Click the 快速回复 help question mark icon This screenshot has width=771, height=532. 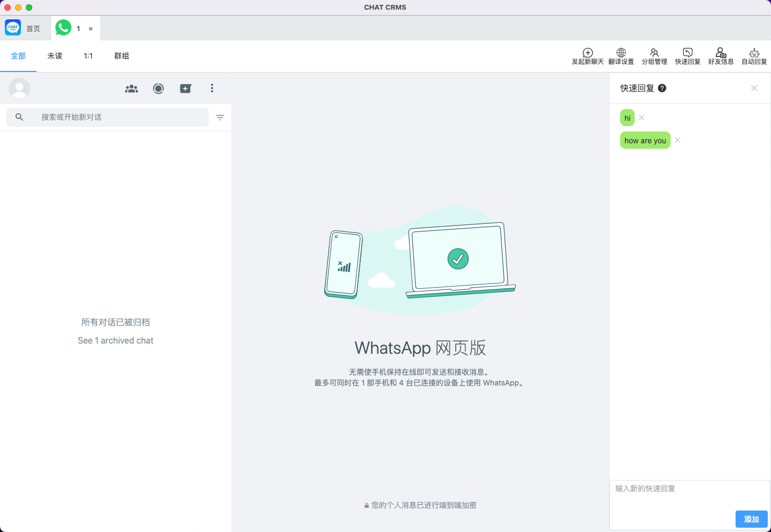pos(662,88)
